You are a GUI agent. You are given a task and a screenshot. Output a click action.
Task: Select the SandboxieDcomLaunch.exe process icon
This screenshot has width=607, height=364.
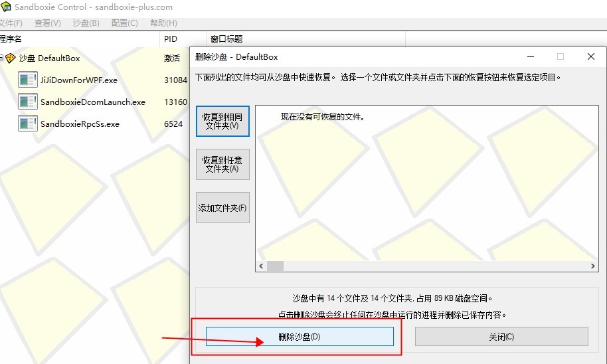pos(28,102)
